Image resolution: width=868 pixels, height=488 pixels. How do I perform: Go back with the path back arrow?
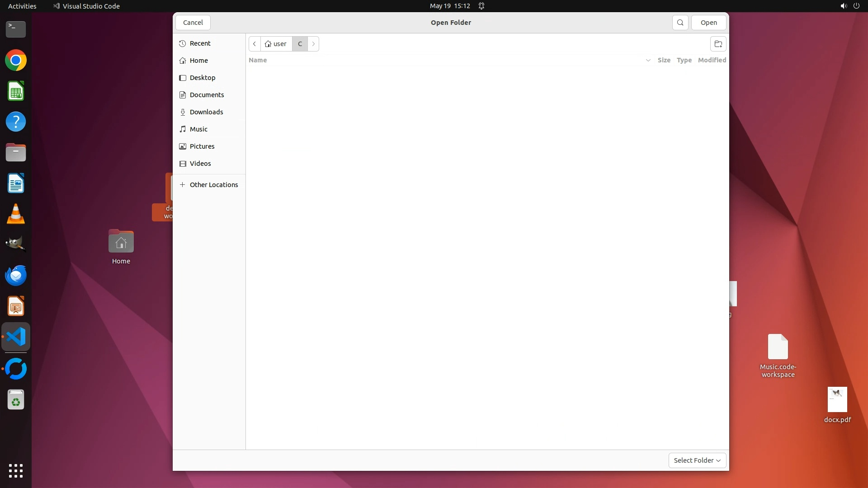pyautogui.click(x=255, y=44)
